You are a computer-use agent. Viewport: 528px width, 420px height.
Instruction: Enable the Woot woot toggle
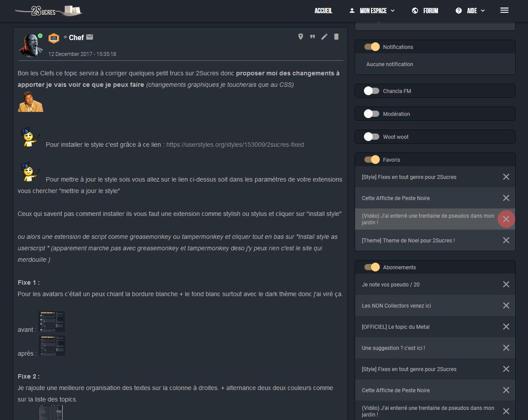pos(371,137)
